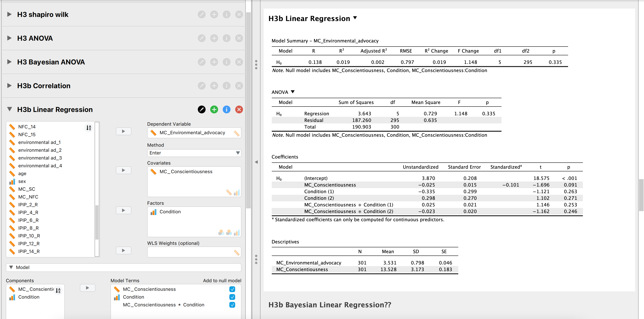Click the scale icon next to MC_SC
Viewport: 644px width, 319px height.
tap(12, 189)
